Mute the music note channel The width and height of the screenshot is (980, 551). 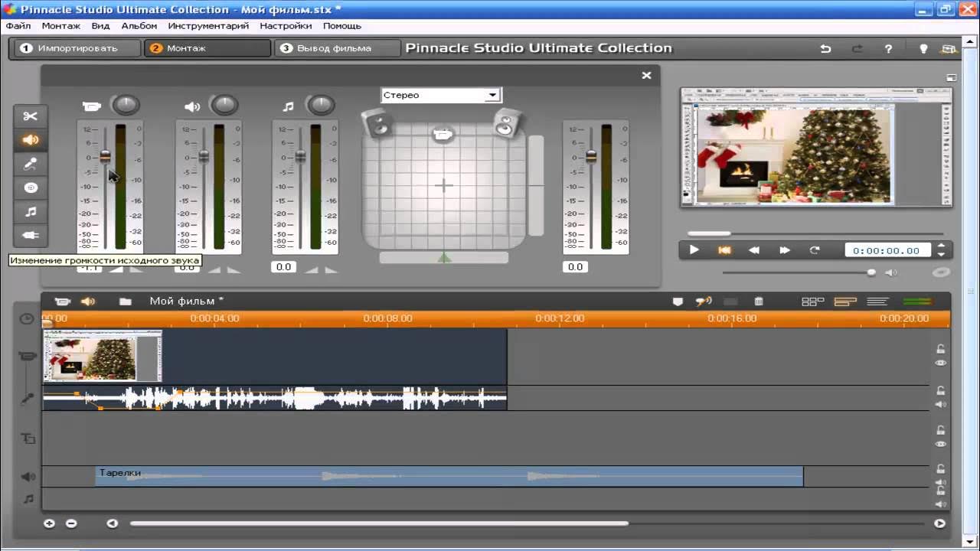coord(289,106)
